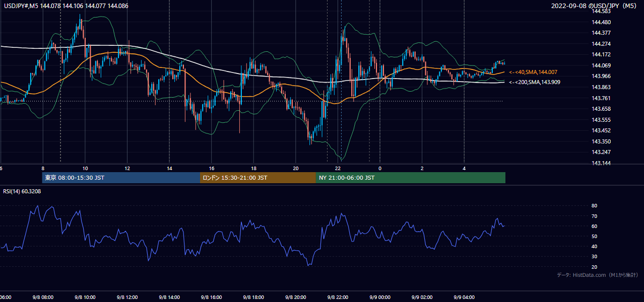Click the RSI(14) 60.3208 indicator label
Image resolution: width=644 pixels, height=302 pixels.
click(x=23, y=191)
